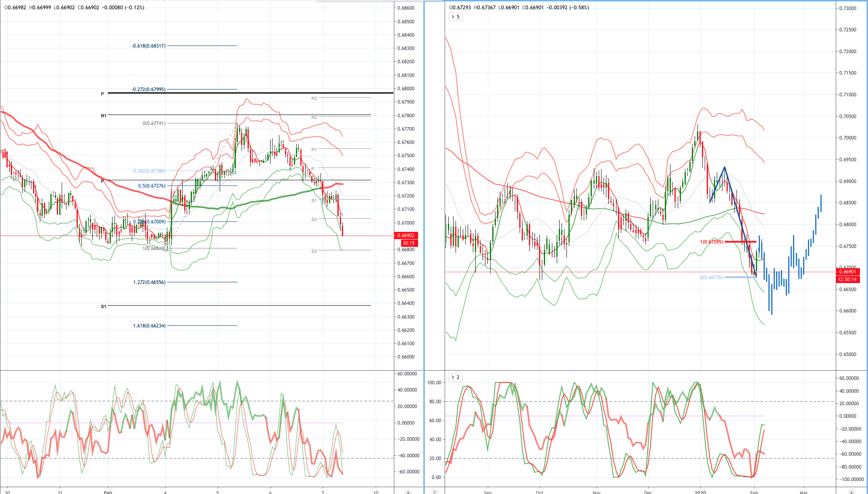Click the '2020' date on right time axis
This screenshot has width=868, height=494.
point(700,492)
